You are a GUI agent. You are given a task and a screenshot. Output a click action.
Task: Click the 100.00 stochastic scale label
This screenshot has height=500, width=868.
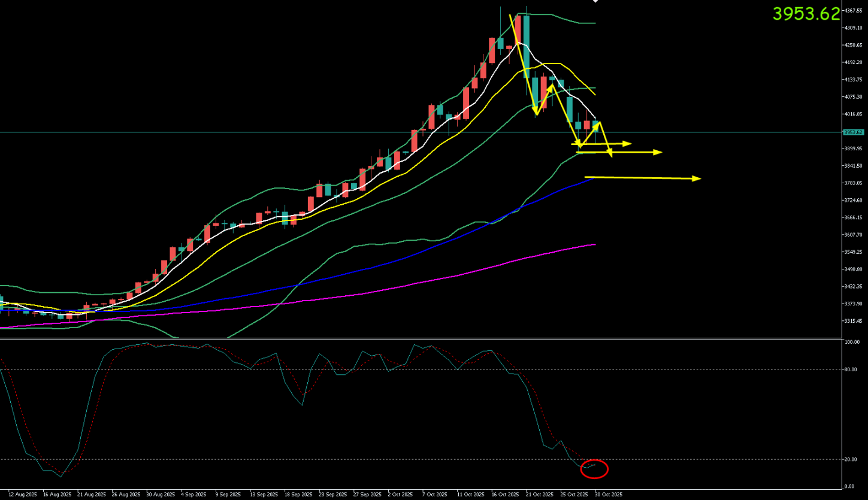tap(852, 343)
